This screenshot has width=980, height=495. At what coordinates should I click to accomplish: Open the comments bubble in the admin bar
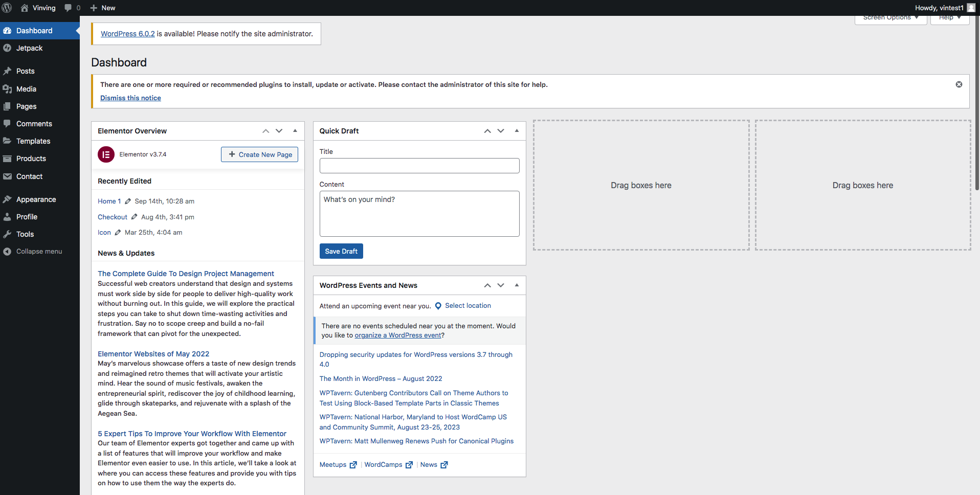pos(72,8)
